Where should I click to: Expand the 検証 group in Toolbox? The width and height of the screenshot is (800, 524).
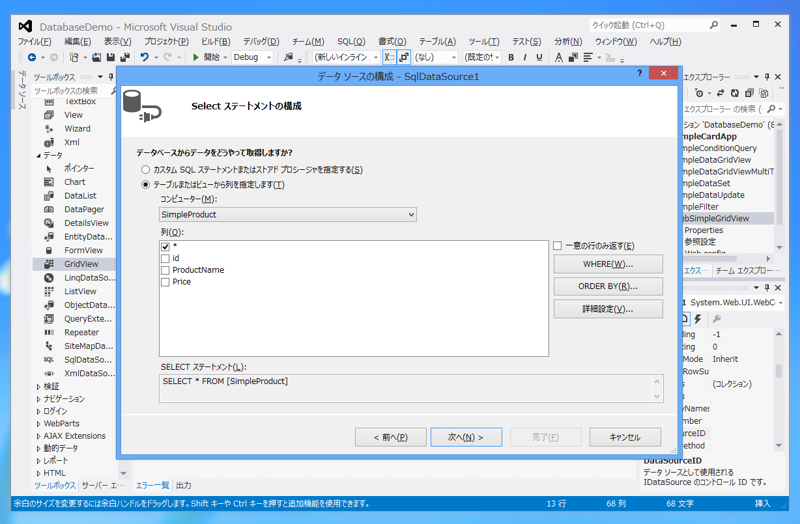point(38,386)
